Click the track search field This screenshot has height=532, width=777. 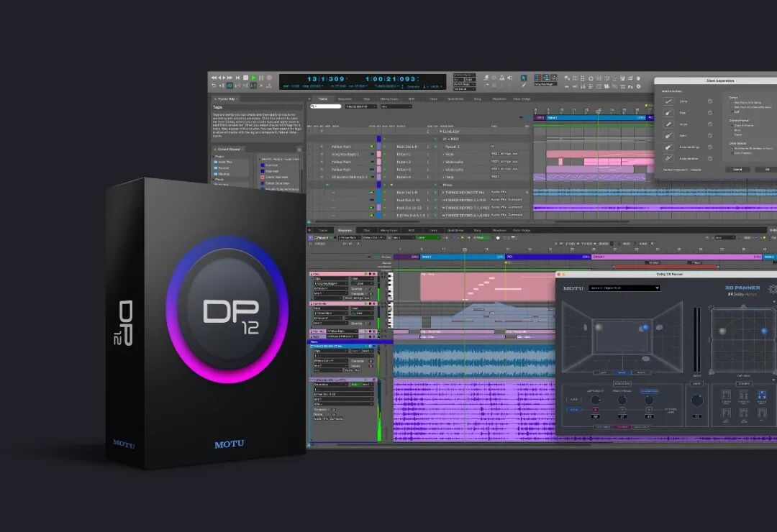[x=326, y=106]
